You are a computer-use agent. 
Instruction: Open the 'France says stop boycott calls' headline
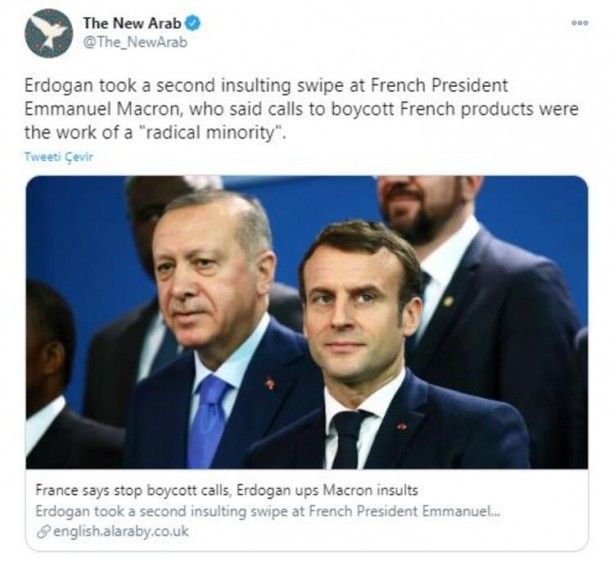pos(227,490)
